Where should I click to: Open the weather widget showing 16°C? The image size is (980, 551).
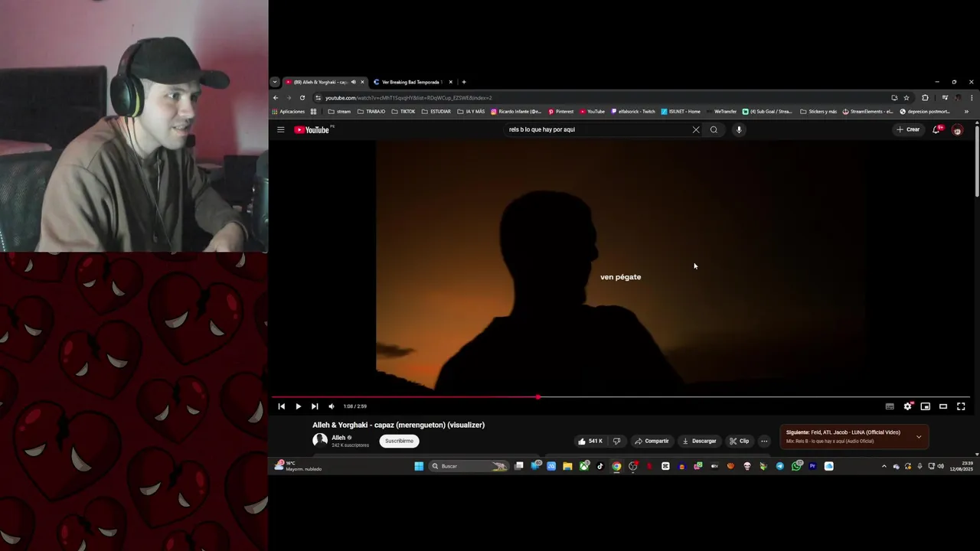point(299,466)
